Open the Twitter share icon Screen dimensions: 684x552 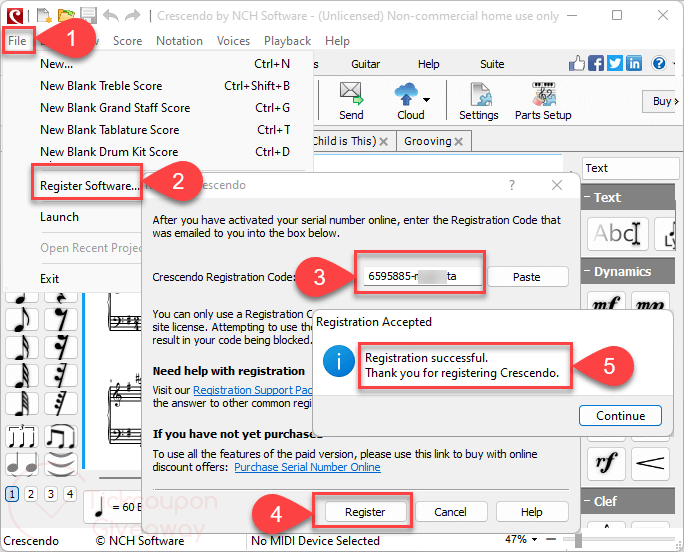pyautogui.click(x=615, y=64)
